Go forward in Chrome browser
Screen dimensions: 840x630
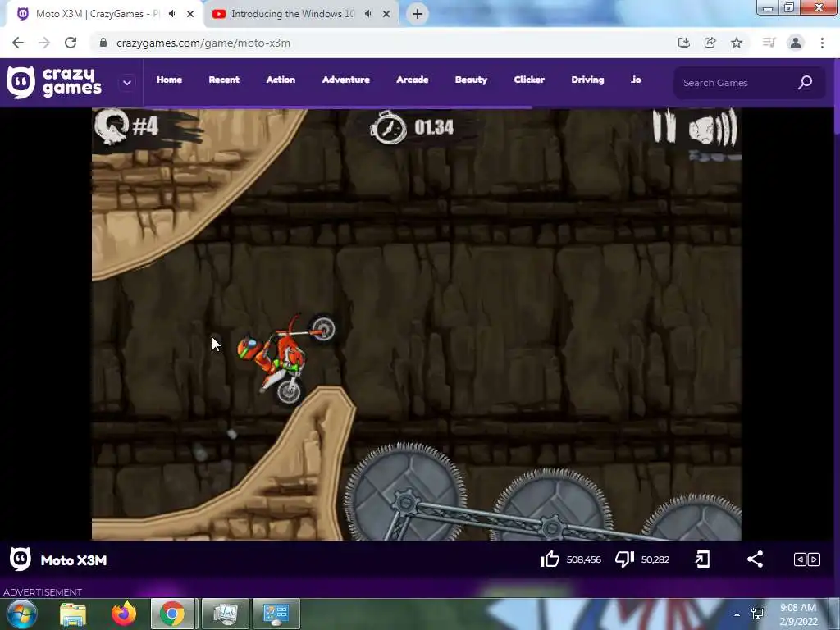point(44,43)
